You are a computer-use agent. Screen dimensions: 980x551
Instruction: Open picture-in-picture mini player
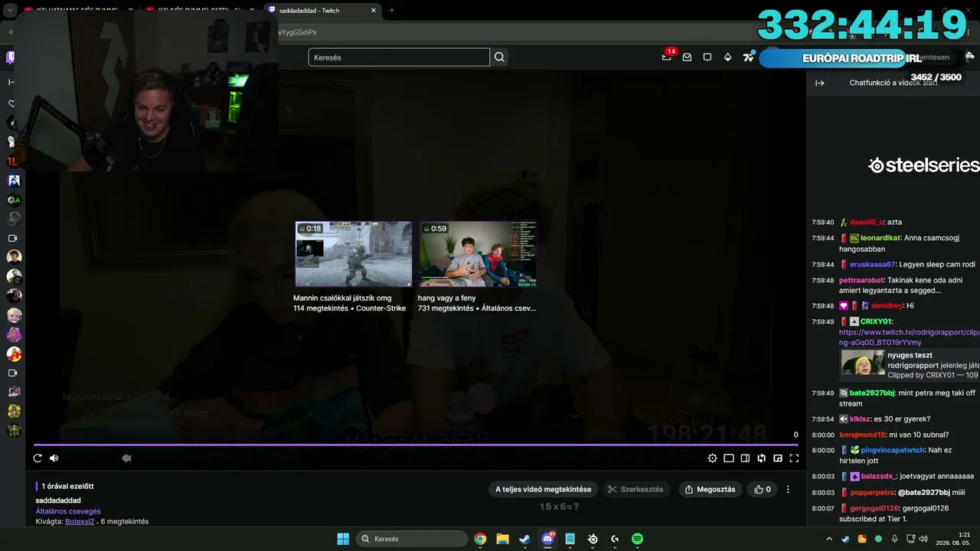pos(778,458)
